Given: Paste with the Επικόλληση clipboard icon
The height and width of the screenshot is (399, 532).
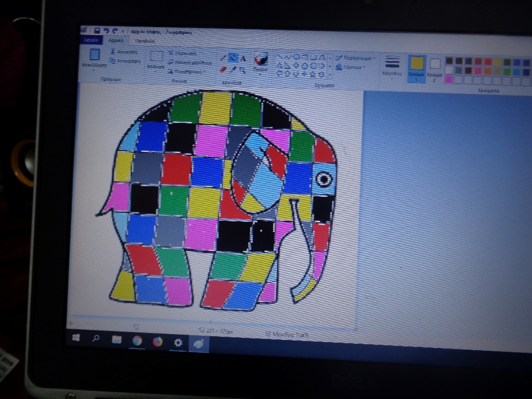Looking at the screenshot, I should click(95, 54).
